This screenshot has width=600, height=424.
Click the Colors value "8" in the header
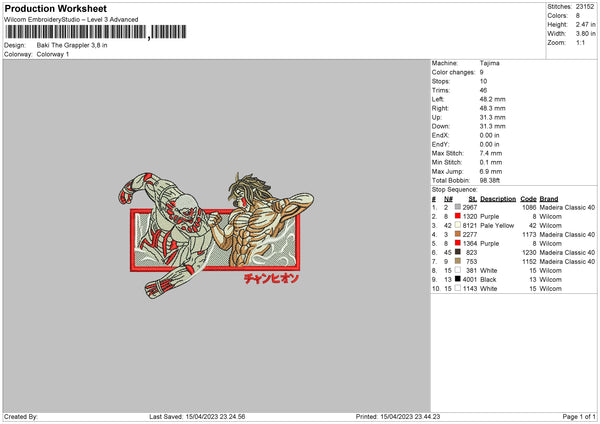point(577,16)
